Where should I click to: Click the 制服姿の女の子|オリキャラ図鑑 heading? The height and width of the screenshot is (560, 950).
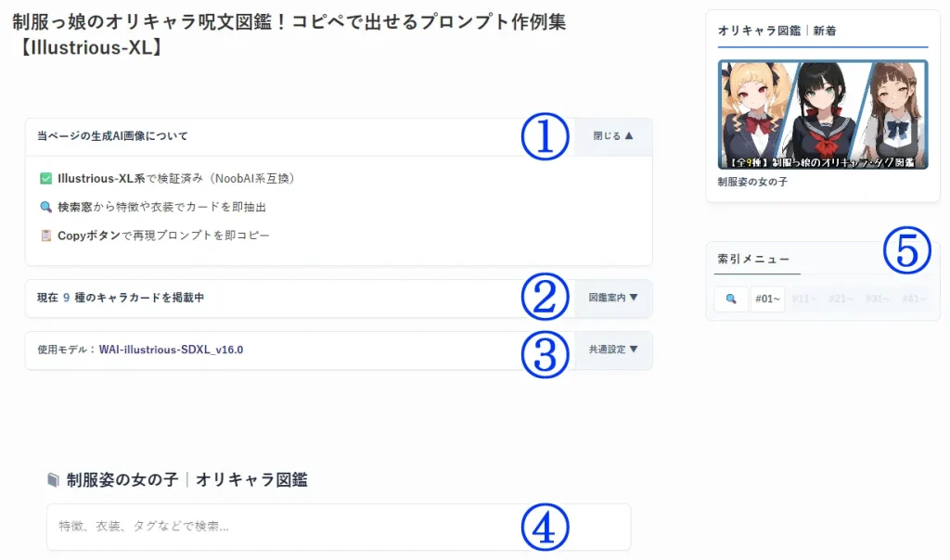187,480
